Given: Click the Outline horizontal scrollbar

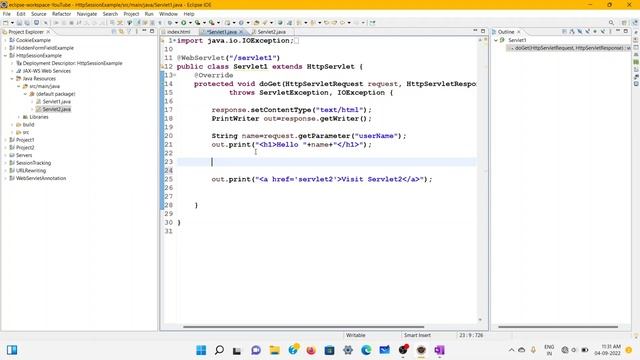Looking at the screenshot, I should 558,327.
